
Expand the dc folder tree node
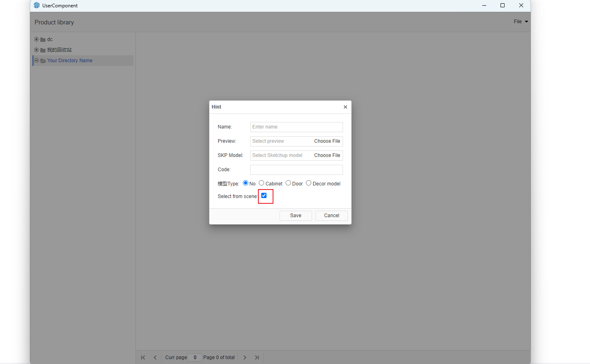[x=37, y=39]
